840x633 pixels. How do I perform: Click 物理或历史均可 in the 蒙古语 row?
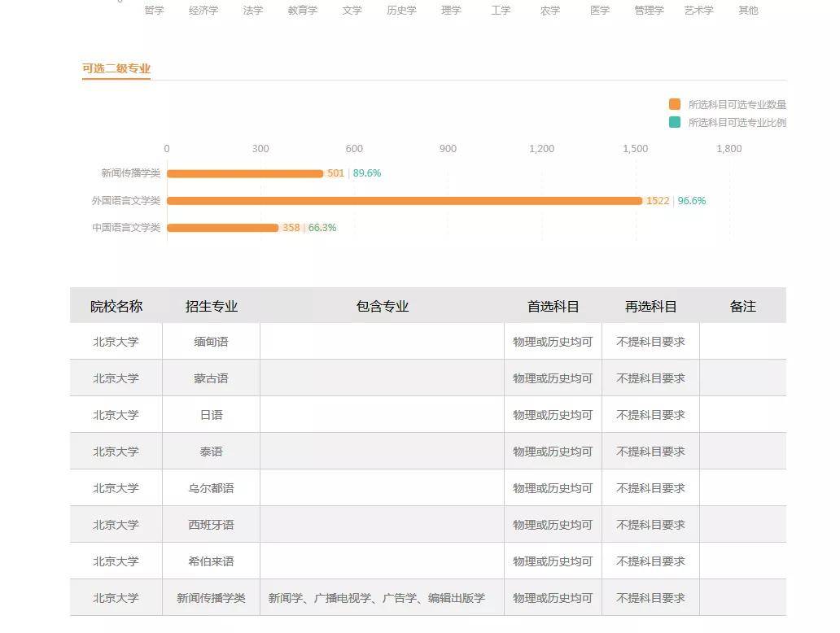point(553,378)
